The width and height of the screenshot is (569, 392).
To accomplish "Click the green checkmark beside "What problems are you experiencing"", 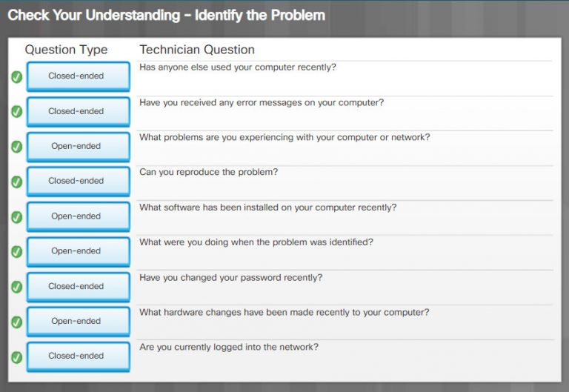I will (17, 147).
